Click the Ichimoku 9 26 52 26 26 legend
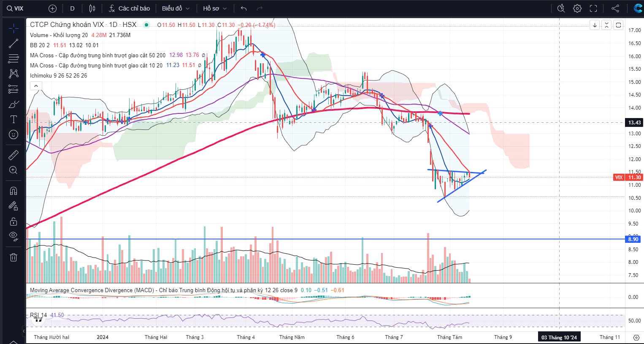 (x=58, y=75)
